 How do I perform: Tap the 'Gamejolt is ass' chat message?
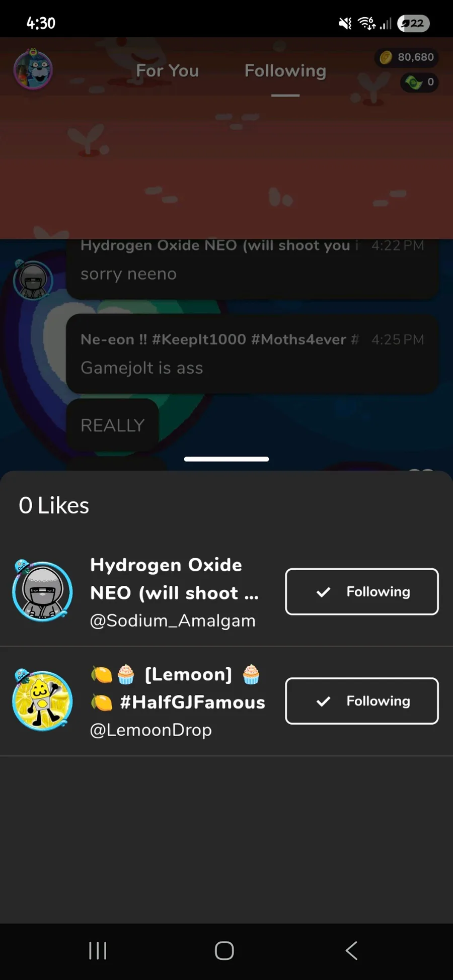252,354
